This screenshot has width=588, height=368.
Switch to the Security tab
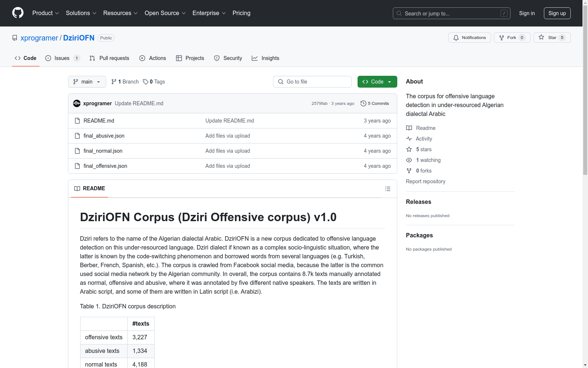[x=228, y=58]
